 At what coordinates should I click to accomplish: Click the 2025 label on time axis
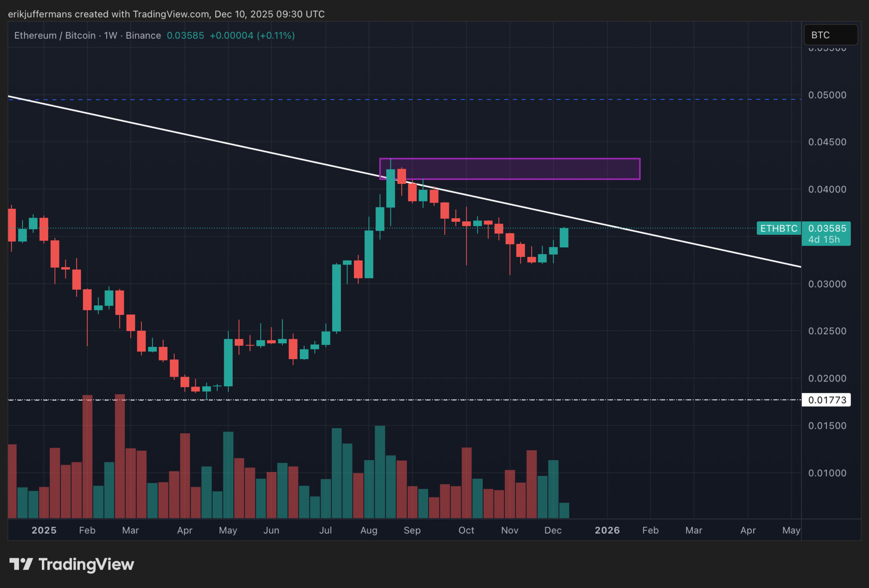click(x=44, y=530)
